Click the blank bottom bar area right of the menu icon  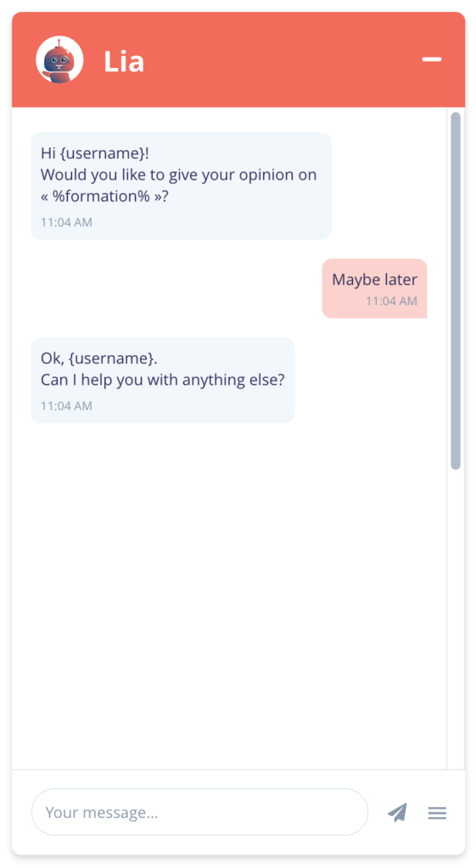[x=456, y=812]
